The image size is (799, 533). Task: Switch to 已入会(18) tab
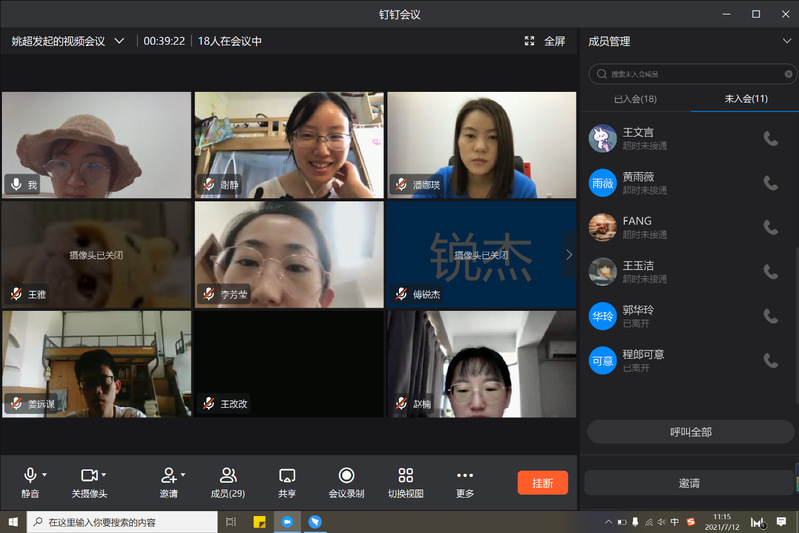click(635, 99)
